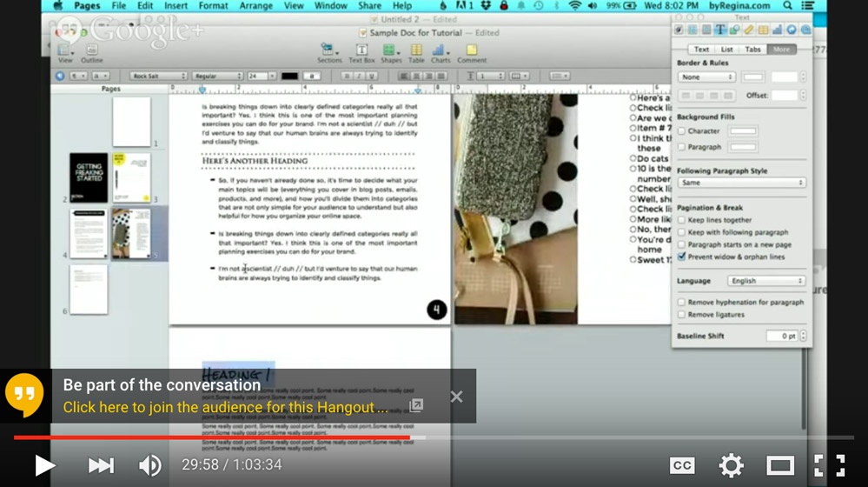This screenshot has width=868, height=487.
Task: Open video settings gear
Action: click(x=732, y=465)
